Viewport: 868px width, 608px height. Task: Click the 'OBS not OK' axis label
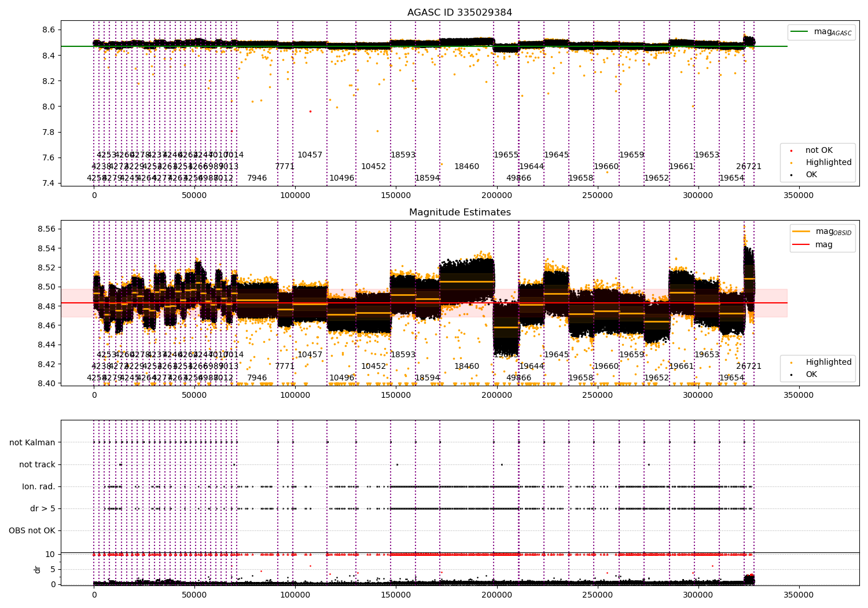click(32, 530)
